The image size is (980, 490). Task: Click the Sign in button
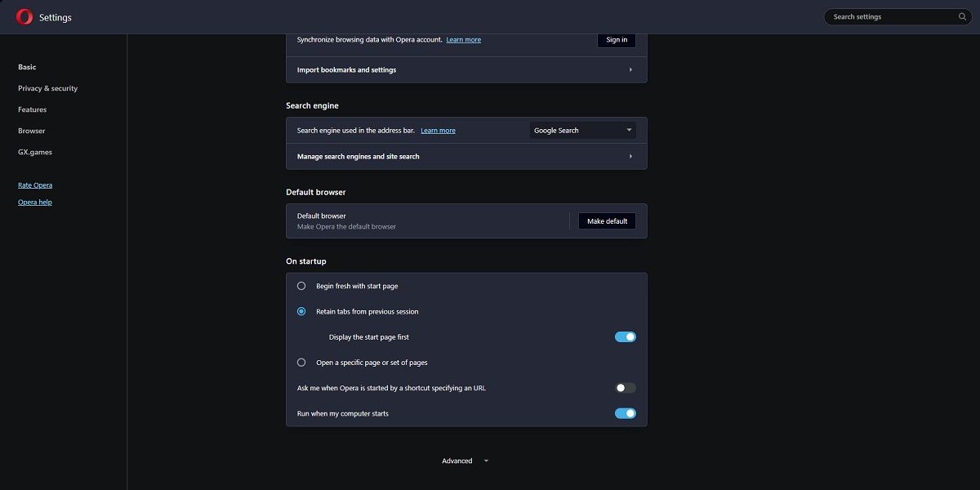(617, 39)
